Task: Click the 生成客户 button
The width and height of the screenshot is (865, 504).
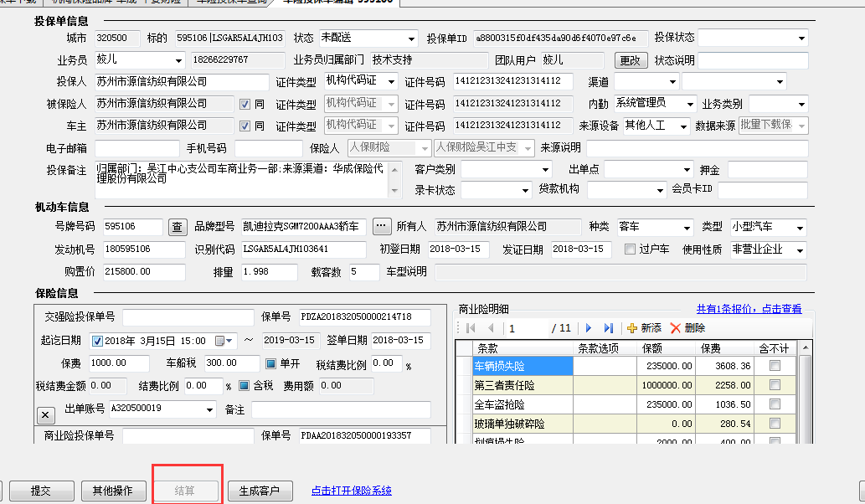Action: [260, 491]
